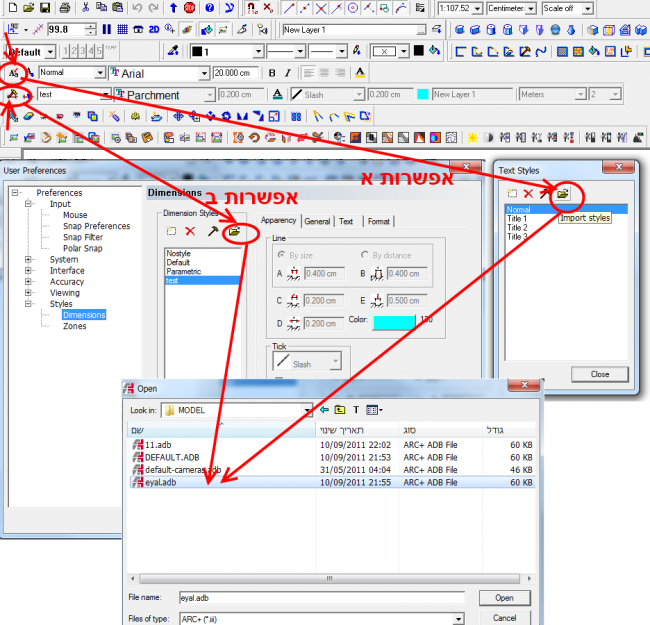Delete style with red X in Dimension Styles

[x=190, y=231]
